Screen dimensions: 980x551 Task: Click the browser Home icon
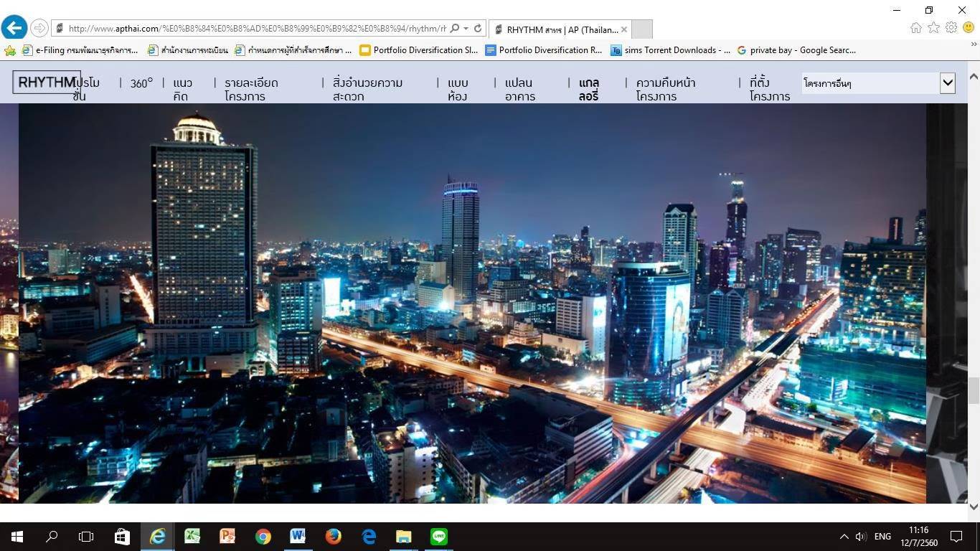point(915,28)
